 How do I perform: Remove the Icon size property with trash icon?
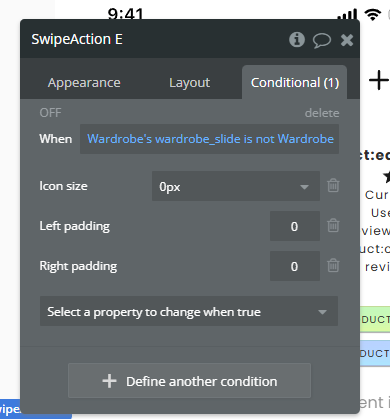(x=333, y=185)
